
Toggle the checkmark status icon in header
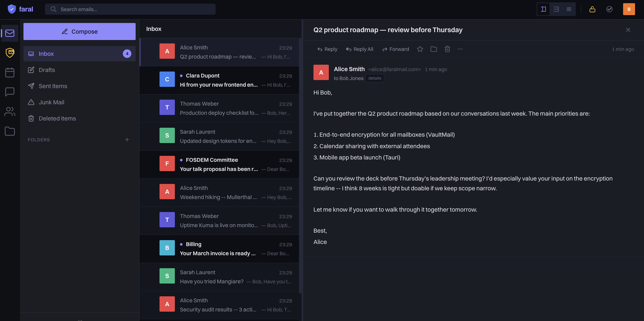coord(609,9)
